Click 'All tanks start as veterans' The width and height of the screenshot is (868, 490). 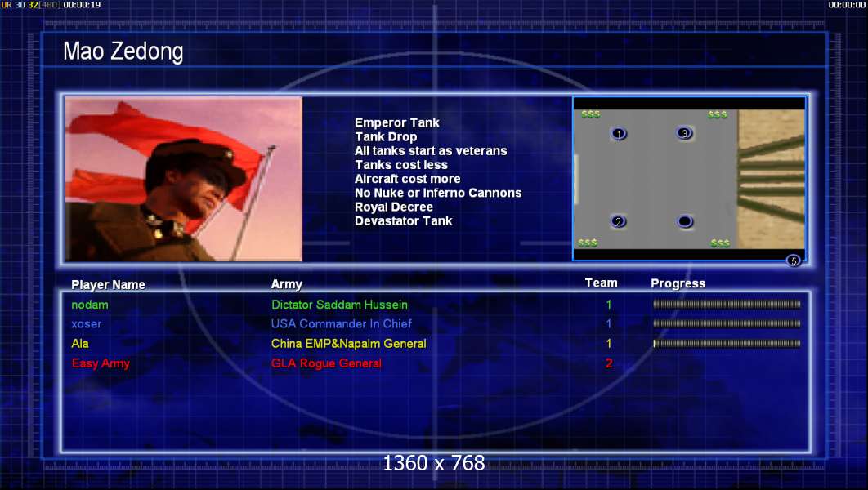coord(431,150)
